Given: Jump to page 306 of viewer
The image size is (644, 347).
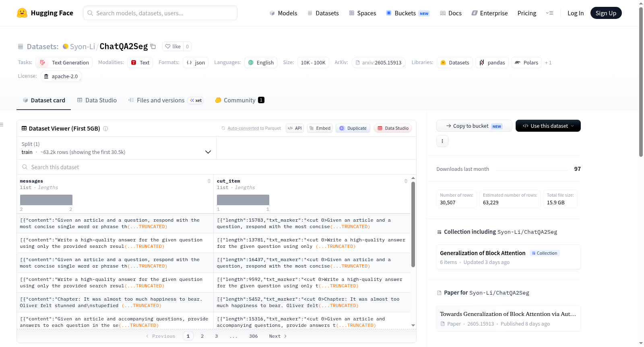Looking at the screenshot, I should 253,336.
